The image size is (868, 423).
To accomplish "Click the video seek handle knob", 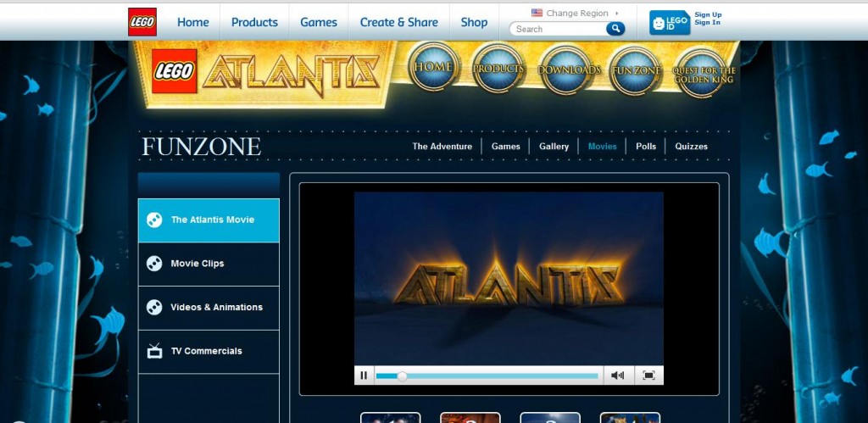I will point(403,376).
